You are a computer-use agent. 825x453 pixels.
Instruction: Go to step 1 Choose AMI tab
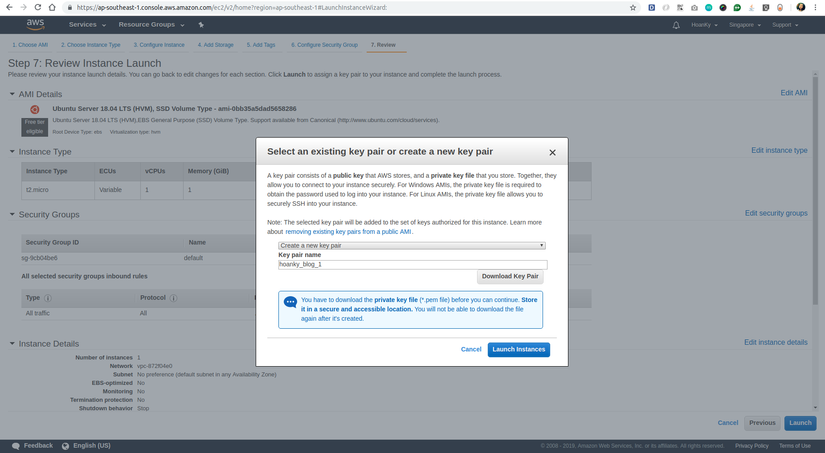(x=30, y=45)
